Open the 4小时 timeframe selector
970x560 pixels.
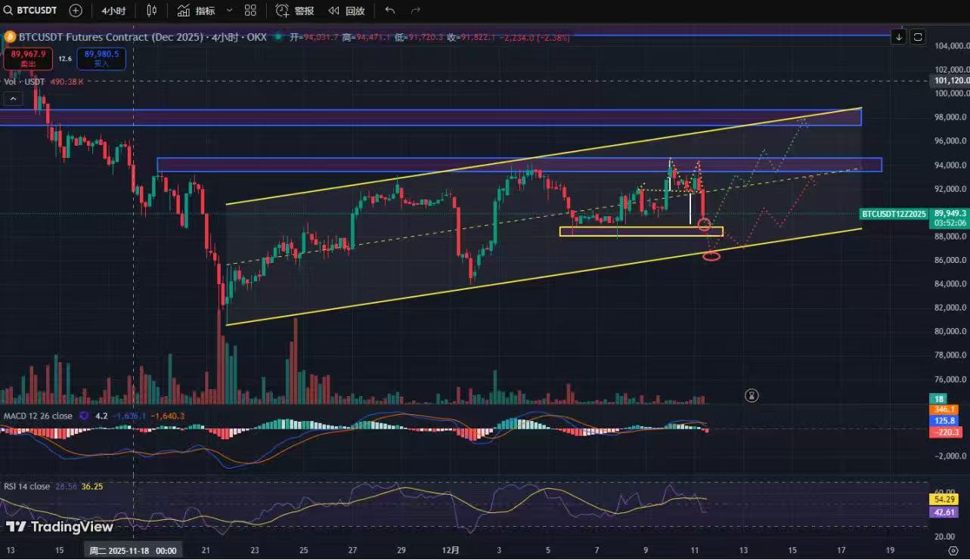pyautogui.click(x=113, y=11)
